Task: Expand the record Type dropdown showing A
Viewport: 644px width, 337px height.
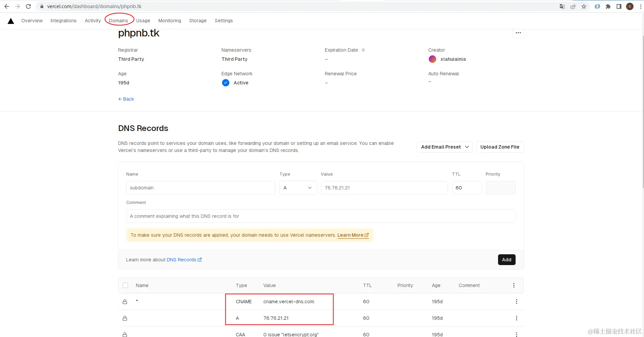Action: (x=298, y=188)
